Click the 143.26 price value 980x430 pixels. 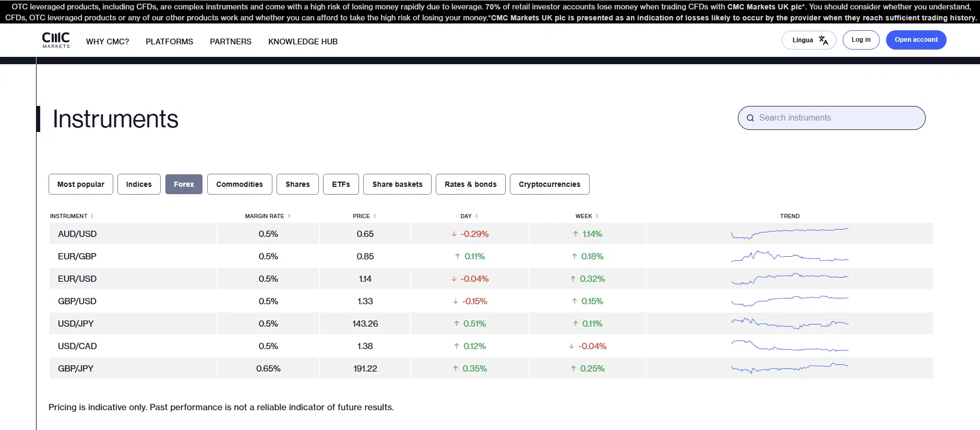coord(365,324)
